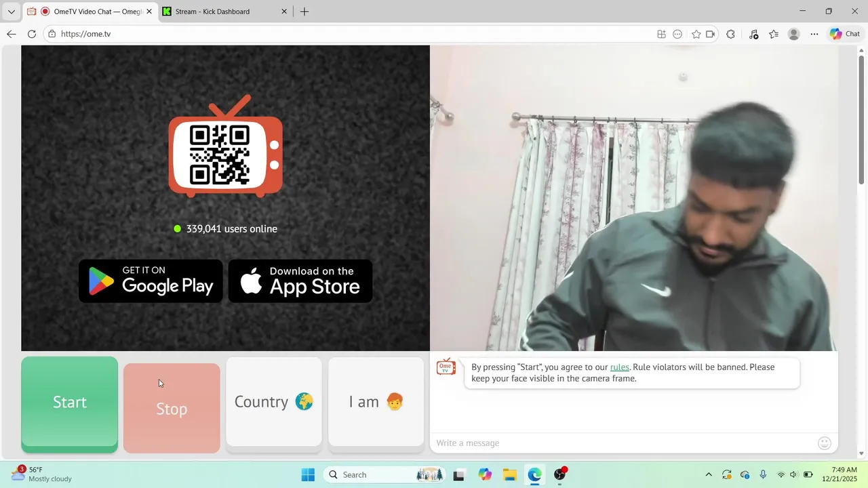Open the rules link in chat notice
Viewport: 868px width, 488px height.
pyautogui.click(x=620, y=367)
